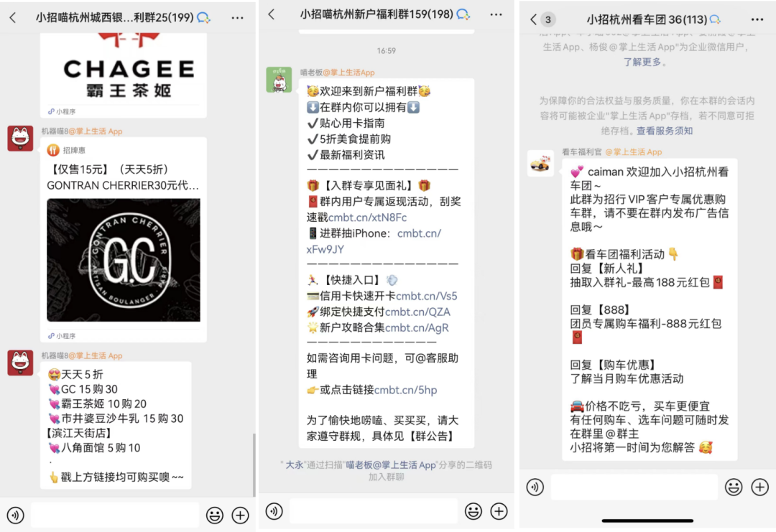
Task: Open more options in 新户福利群 chat
Action: (x=496, y=14)
